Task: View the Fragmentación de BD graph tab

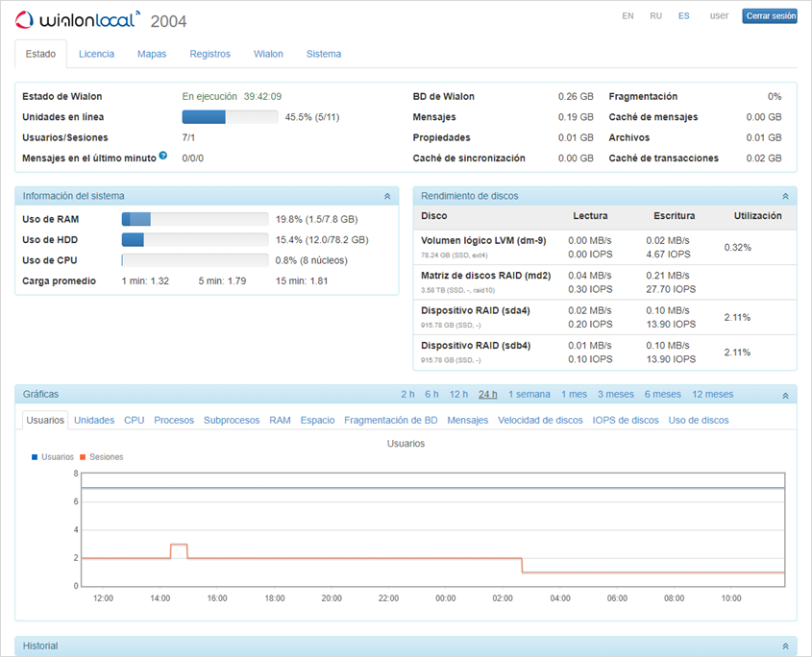Action: pyautogui.click(x=391, y=421)
